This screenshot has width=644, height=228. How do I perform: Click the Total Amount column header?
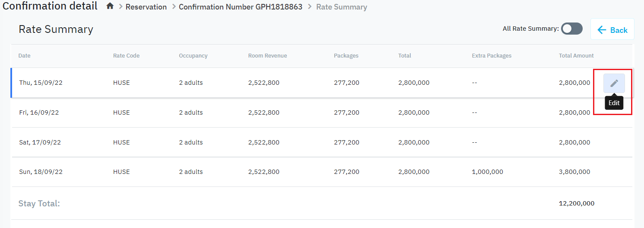coord(576,56)
